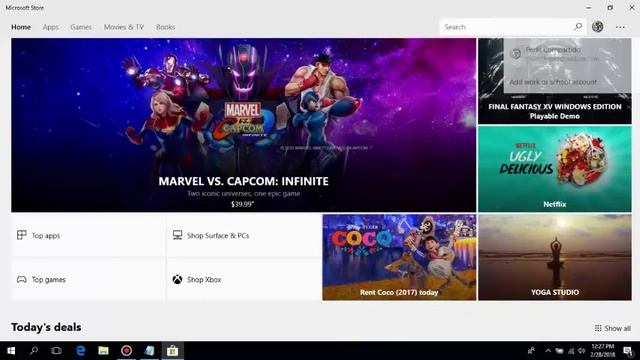Open the Rent Coco (2017) today tile
640x360 pixels.
(x=399, y=257)
